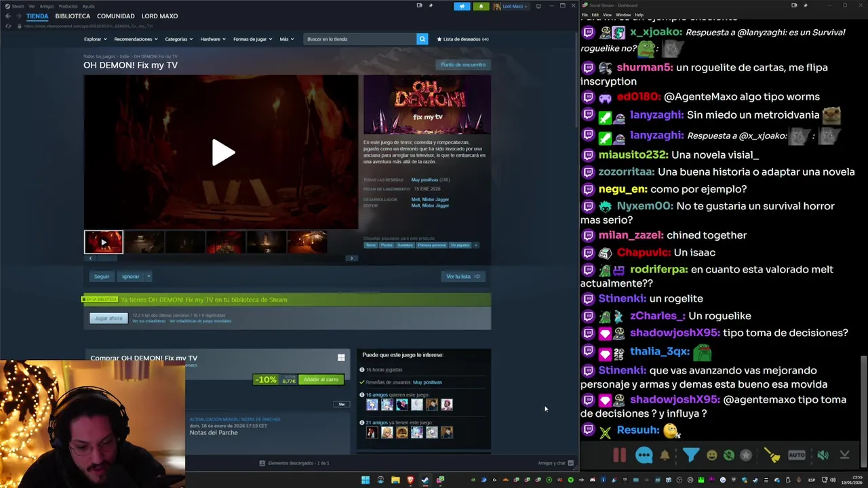
Task: Click the Primera persona tag
Action: pos(431,245)
